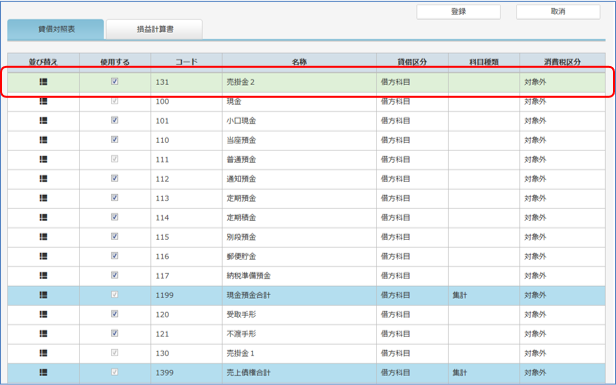Select the name cell 郵便貯金
616x385 pixels.
[299, 256]
